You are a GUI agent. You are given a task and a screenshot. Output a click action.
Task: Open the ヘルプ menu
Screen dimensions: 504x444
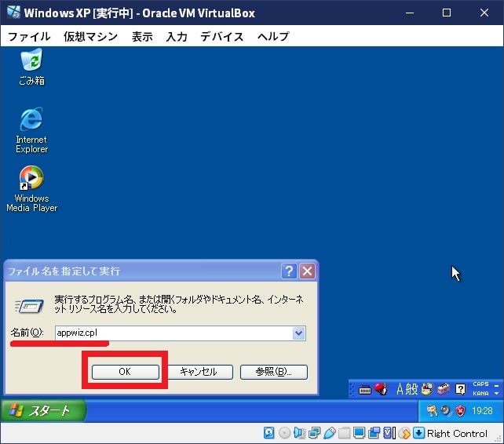click(273, 36)
